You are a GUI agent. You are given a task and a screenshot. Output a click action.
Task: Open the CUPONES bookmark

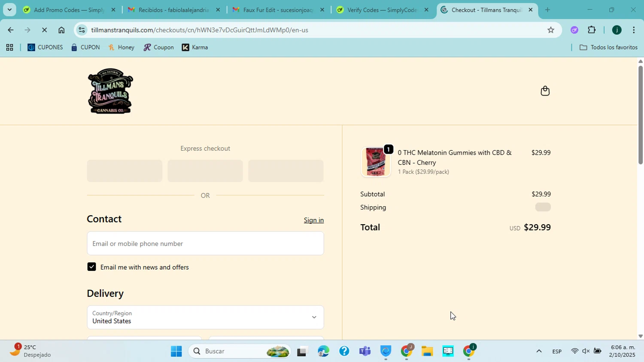45,48
